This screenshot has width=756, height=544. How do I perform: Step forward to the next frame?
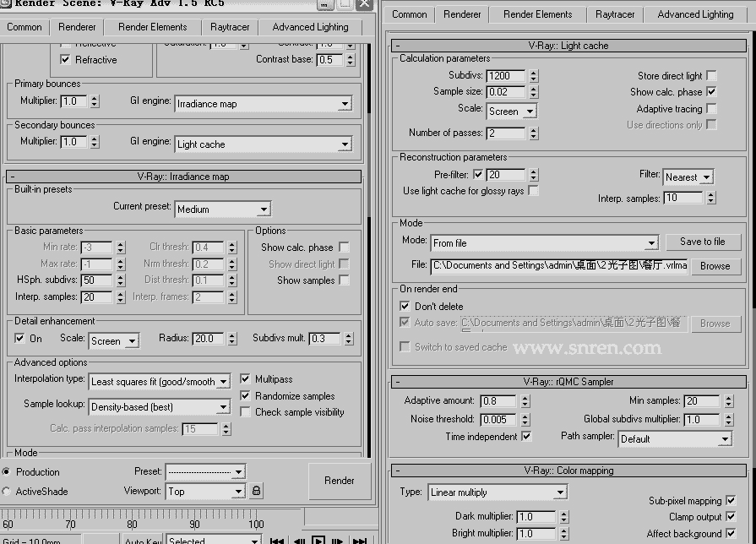point(338,541)
